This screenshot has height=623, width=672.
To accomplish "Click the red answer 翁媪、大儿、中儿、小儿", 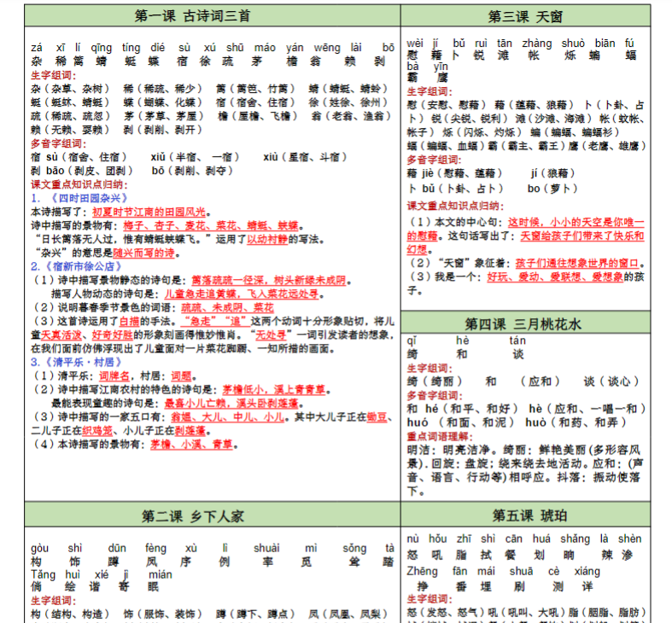I will pos(228,417).
